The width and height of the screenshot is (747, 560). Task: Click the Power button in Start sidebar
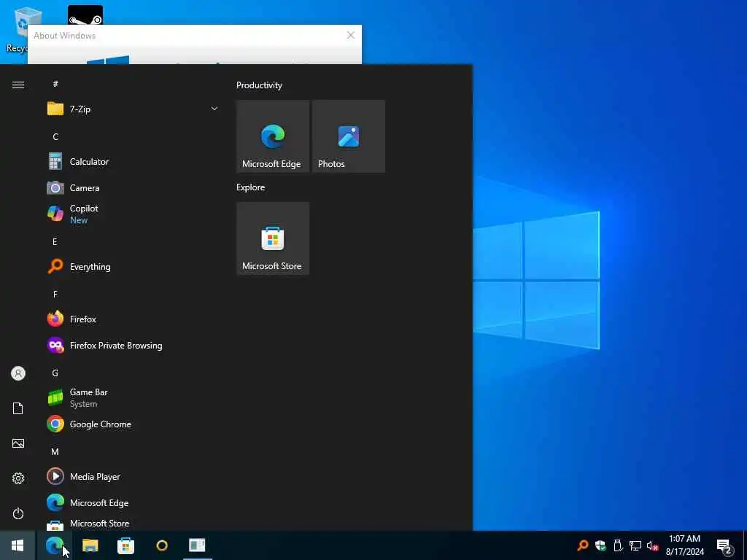click(x=18, y=513)
